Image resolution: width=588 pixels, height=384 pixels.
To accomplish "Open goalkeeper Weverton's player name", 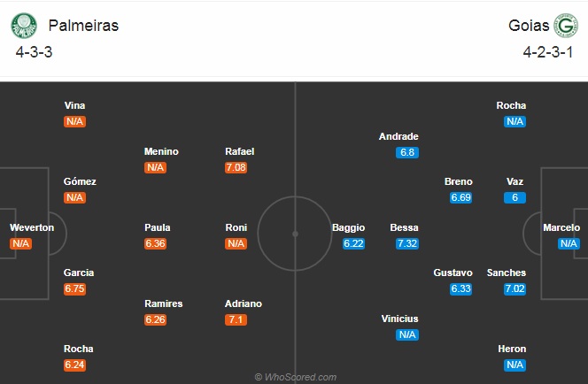I will pyautogui.click(x=32, y=227).
